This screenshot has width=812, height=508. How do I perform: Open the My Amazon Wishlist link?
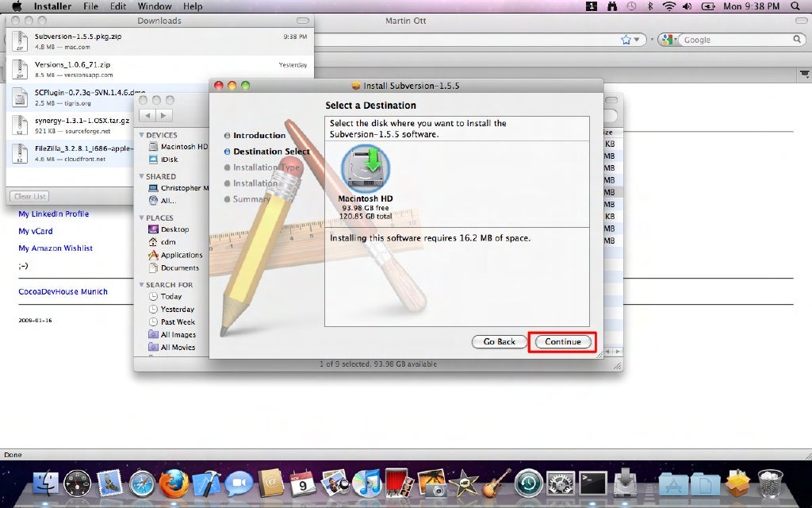pyautogui.click(x=56, y=248)
